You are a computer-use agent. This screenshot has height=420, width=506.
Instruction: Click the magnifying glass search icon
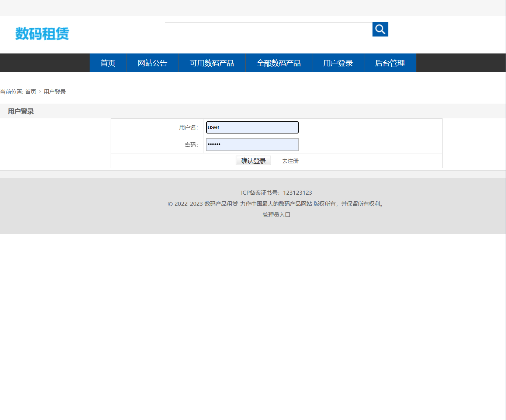tap(380, 29)
